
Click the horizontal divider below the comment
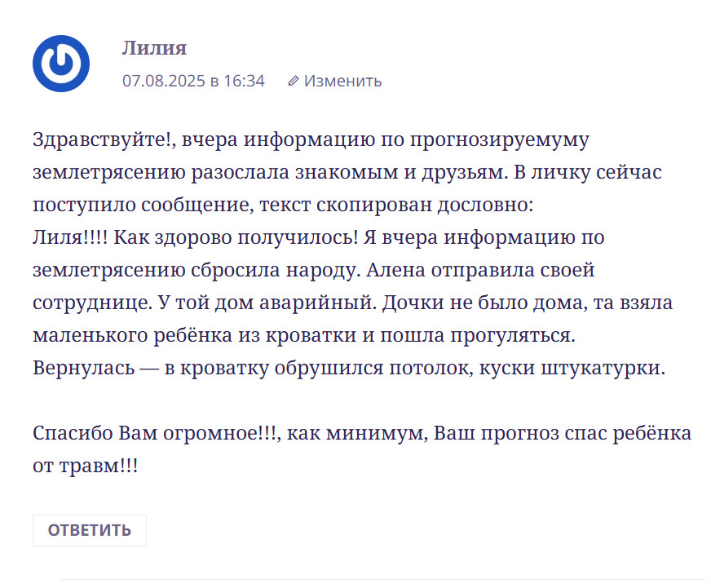(x=382, y=579)
